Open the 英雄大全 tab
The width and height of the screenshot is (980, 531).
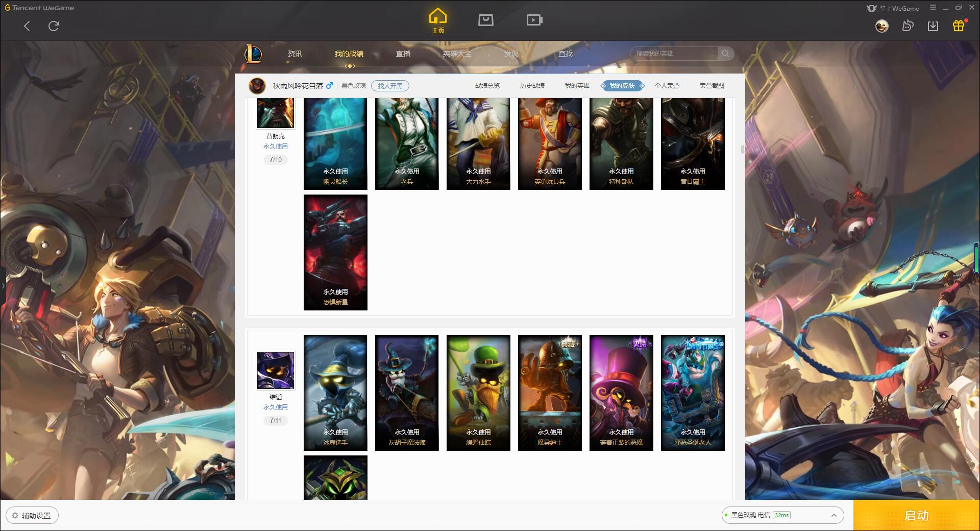point(457,54)
